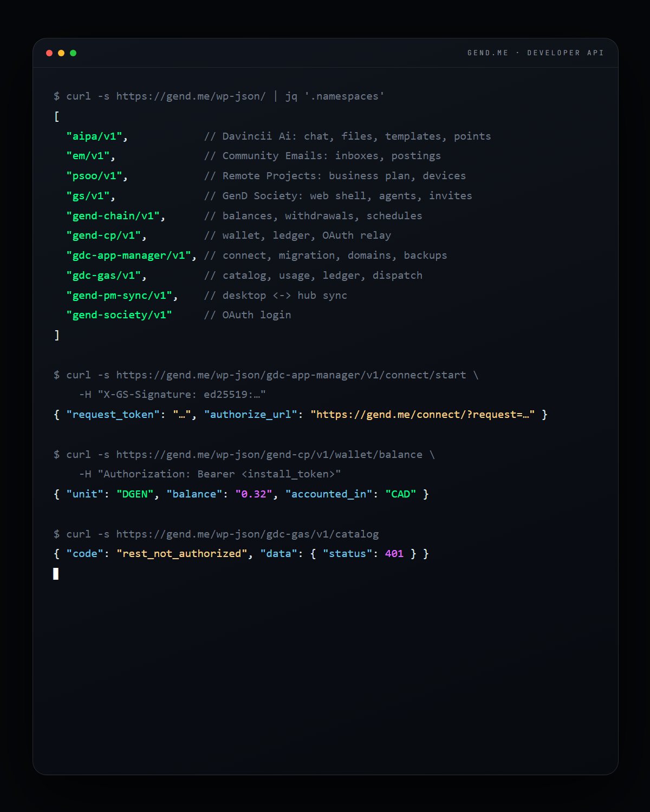The image size is (650, 812).
Task: Click the closing square bracket
Action: (x=56, y=335)
